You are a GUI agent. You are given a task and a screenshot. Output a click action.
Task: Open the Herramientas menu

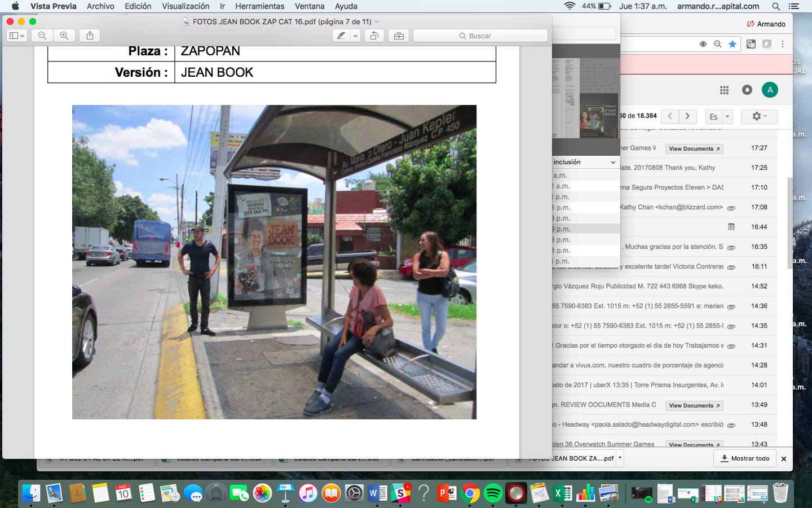coord(259,6)
